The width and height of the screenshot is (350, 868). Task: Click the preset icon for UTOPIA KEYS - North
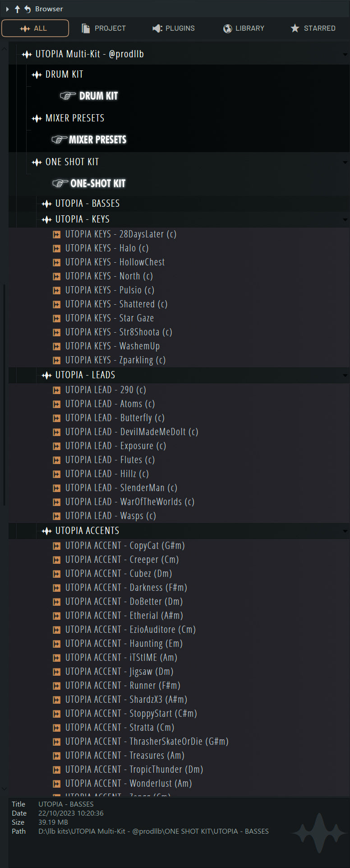(57, 277)
